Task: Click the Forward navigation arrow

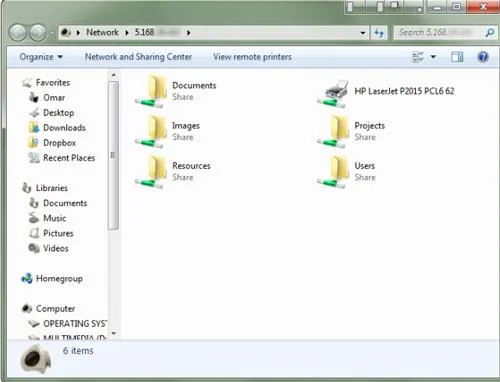Action: point(38,33)
